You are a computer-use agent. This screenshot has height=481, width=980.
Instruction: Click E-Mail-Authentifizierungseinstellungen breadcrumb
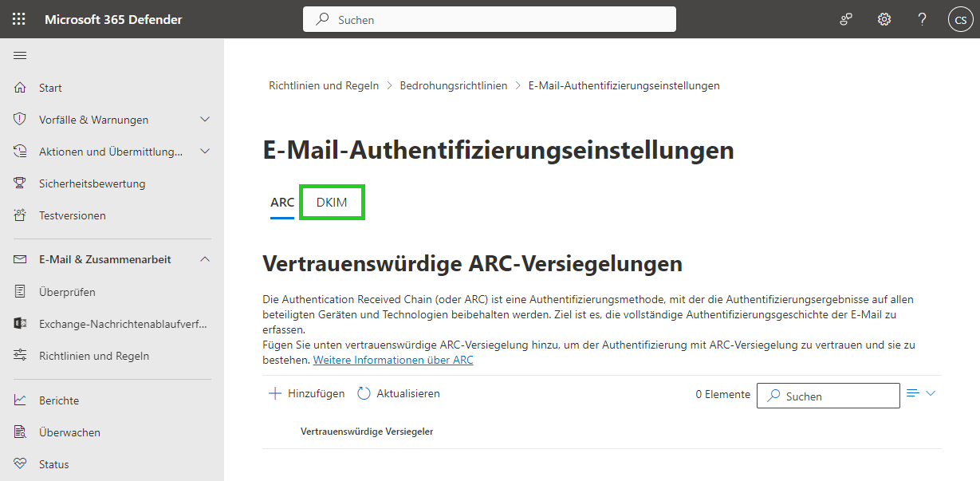(x=624, y=85)
